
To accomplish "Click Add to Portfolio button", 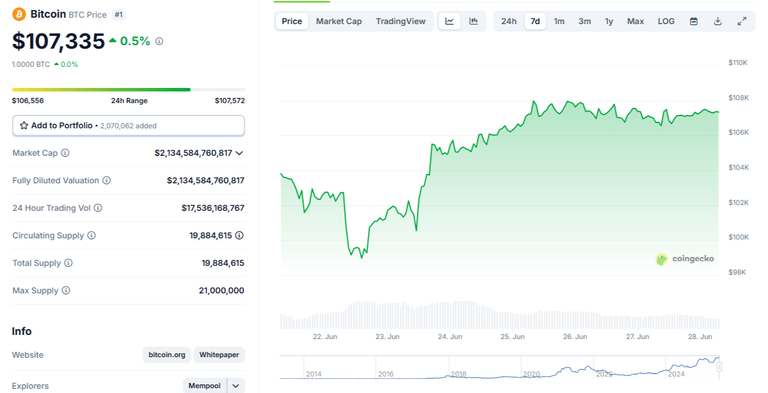I will click(x=128, y=125).
